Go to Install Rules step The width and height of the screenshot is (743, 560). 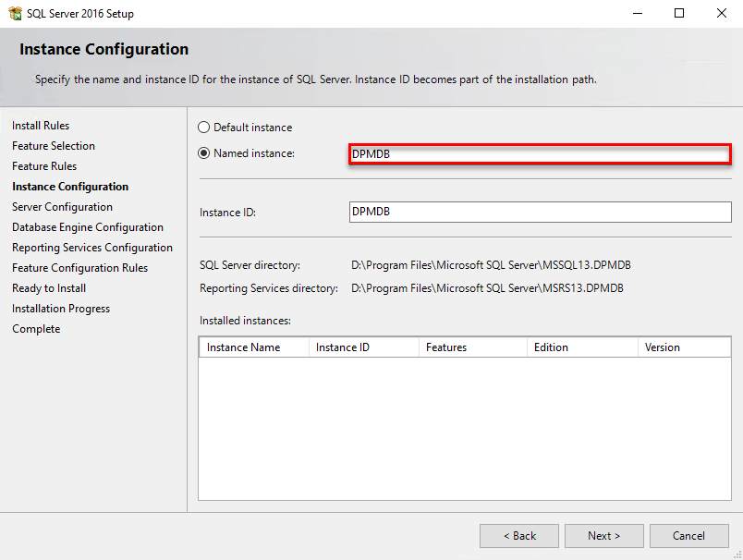pos(41,126)
